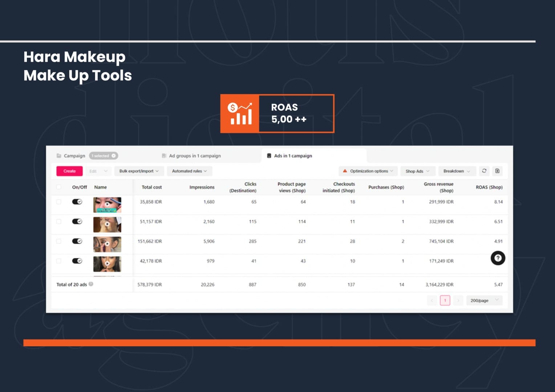The image size is (555, 392).
Task: Toggle off the ad costing 35,858 IDR
Action: pos(77,202)
